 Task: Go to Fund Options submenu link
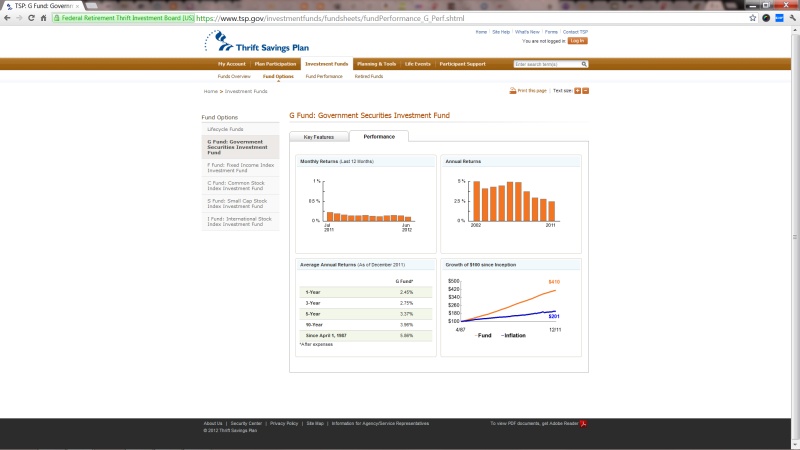(278, 77)
